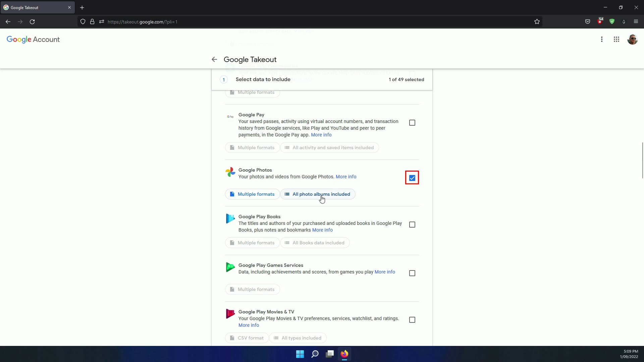Open the Google apps grid launcher
Viewport: 644px width, 362px height.
pos(616,39)
